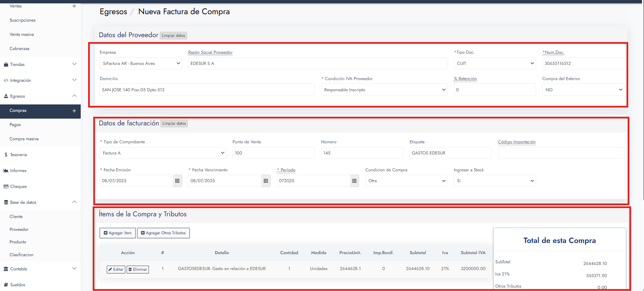Click Agregar ítem button
The width and height of the screenshot is (644, 291).
pos(118,233)
